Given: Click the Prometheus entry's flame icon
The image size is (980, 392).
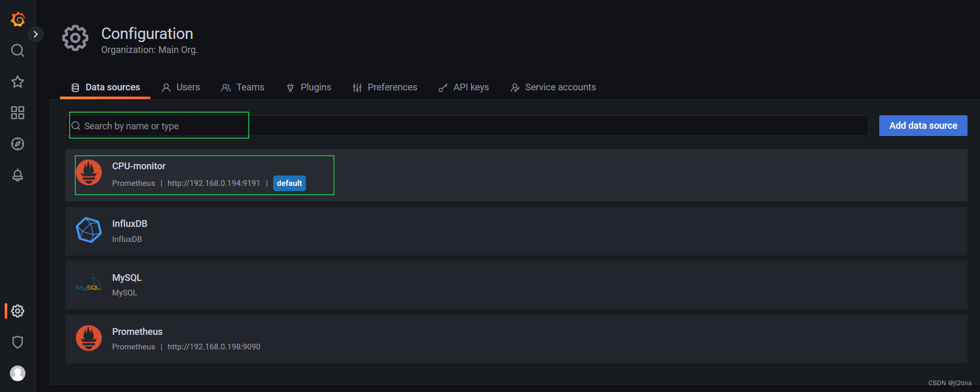Looking at the screenshot, I should point(89,338).
